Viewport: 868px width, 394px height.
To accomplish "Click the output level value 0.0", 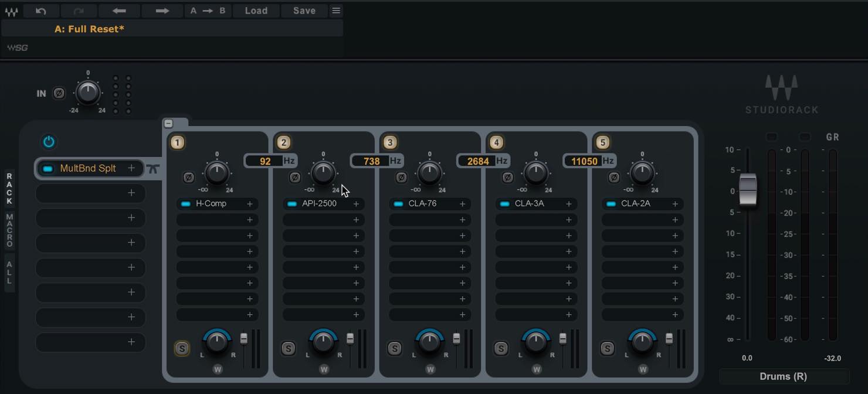I will pos(747,358).
